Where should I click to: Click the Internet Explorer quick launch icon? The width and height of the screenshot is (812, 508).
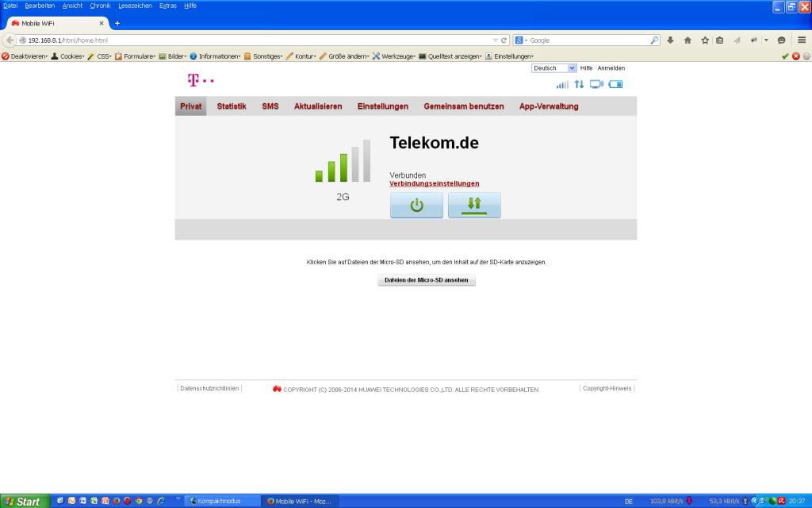161,501
